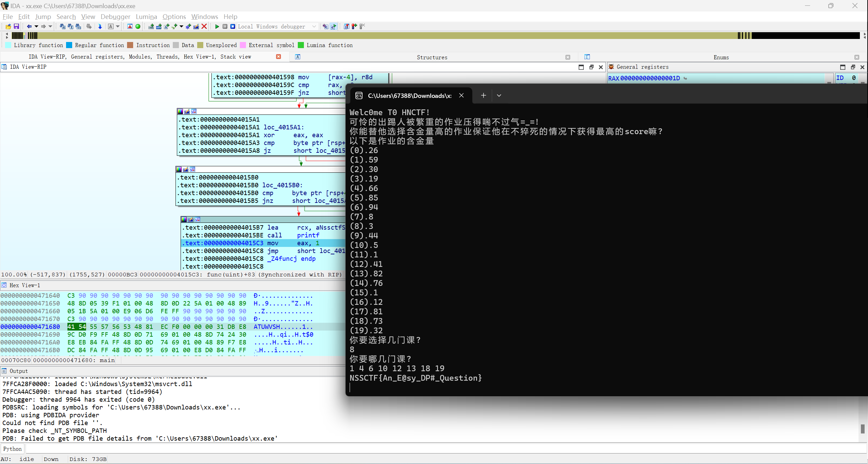Image resolution: width=868 pixels, height=464 pixels.
Task: Open the console tab dropdown chevron
Action: tap(499, 96)
